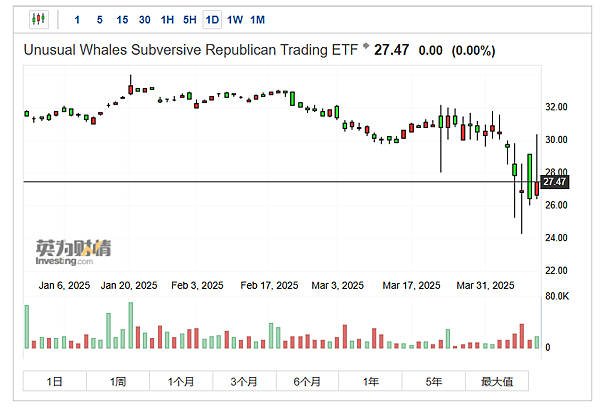600x409 pixels.
Task: Set range to 1个月
Action: pos(181,381)
